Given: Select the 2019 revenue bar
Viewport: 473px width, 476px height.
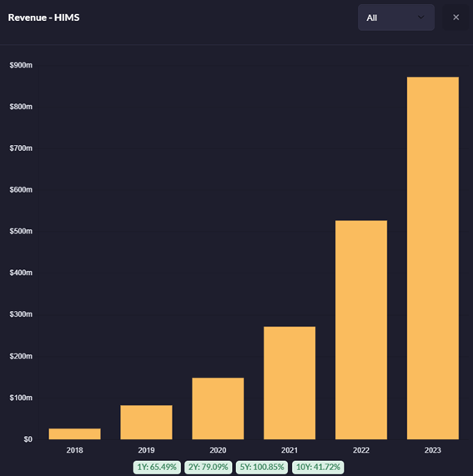Looking at the screenshot, I should (146, 423).
